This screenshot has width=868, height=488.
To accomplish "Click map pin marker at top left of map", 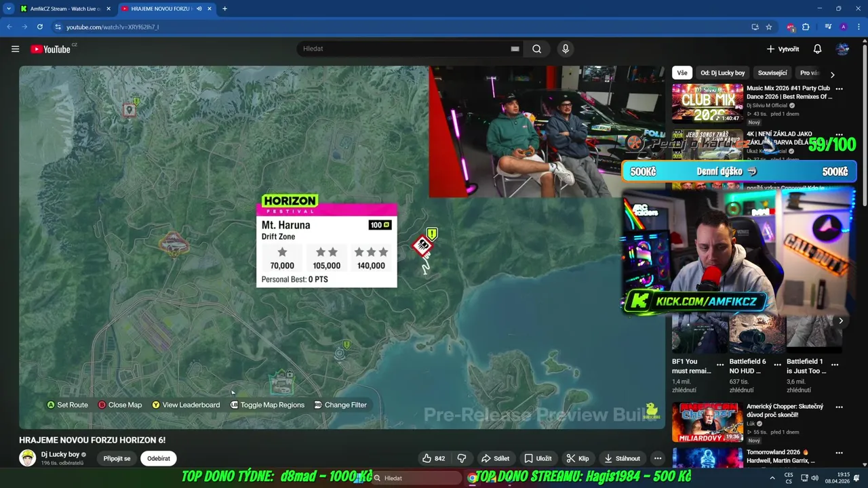I will (129, 110).
